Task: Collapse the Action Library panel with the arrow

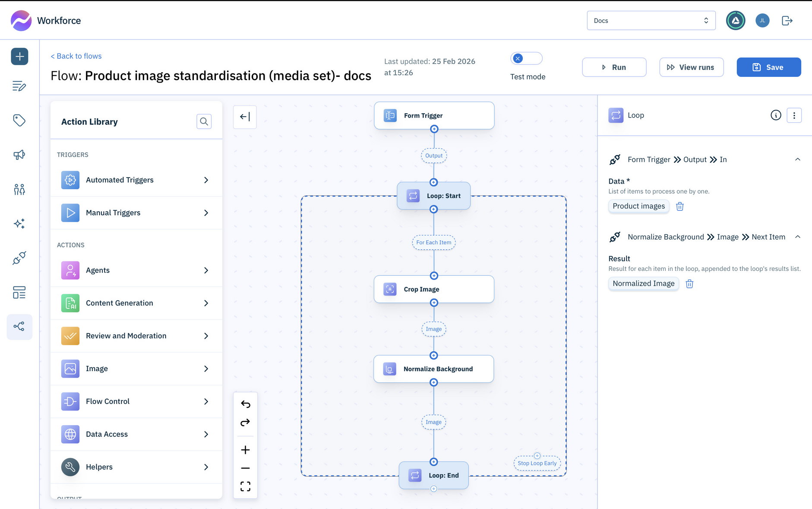Action: click(245, 117)
